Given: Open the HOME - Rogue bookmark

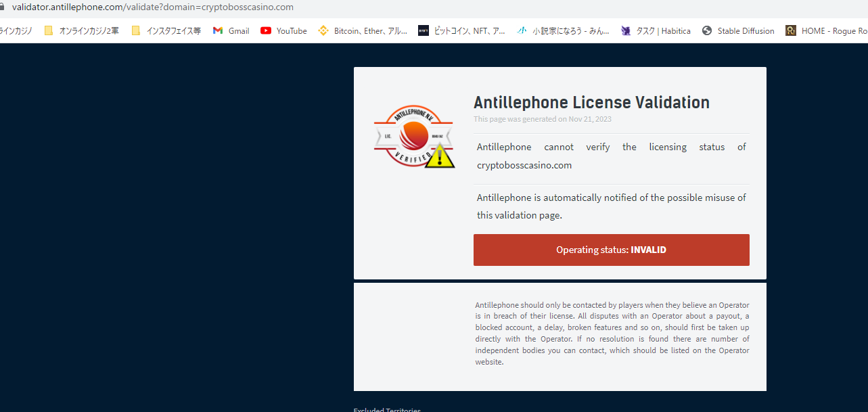Looking at the screenshot, I should point(827,30).
